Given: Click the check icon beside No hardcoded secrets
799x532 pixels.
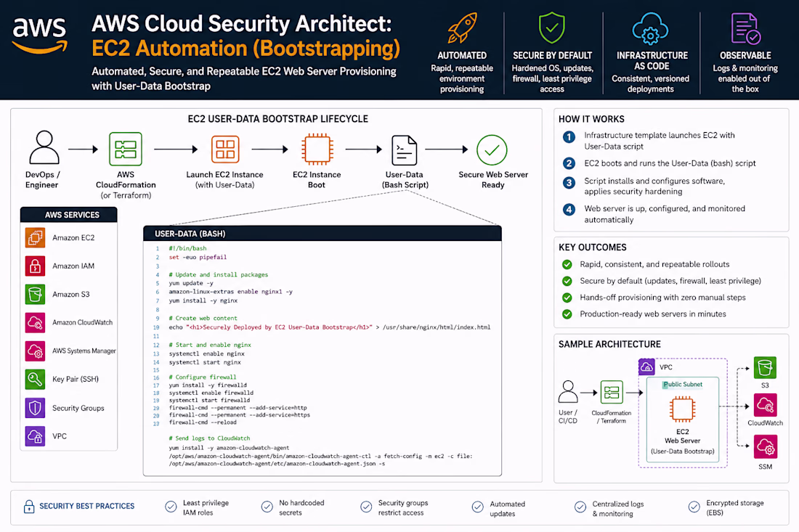Looking at the screenshot, I should (267, 507).
